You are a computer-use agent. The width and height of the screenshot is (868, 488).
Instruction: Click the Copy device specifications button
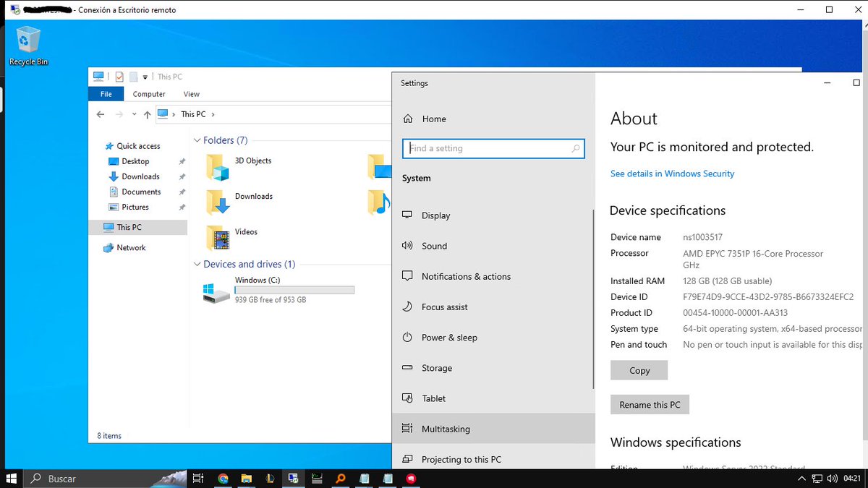click(639, 370)
